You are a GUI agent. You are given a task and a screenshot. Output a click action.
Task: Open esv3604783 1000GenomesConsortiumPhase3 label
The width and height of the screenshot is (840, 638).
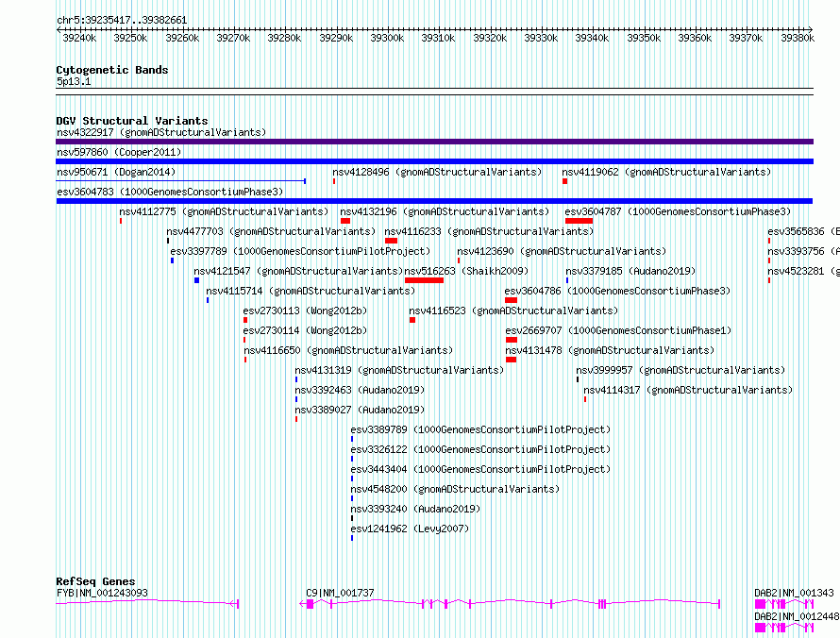[170, 192]
